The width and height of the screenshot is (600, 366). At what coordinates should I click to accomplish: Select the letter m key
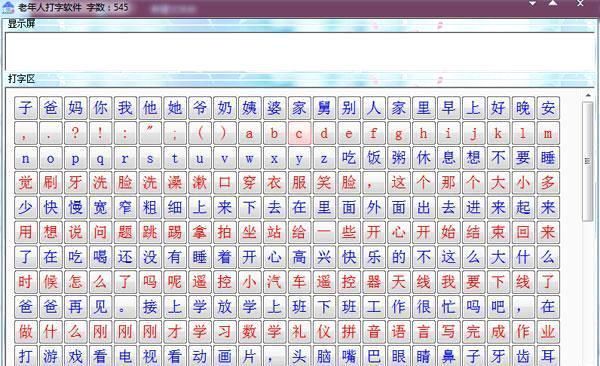click(x=548, y=133)
